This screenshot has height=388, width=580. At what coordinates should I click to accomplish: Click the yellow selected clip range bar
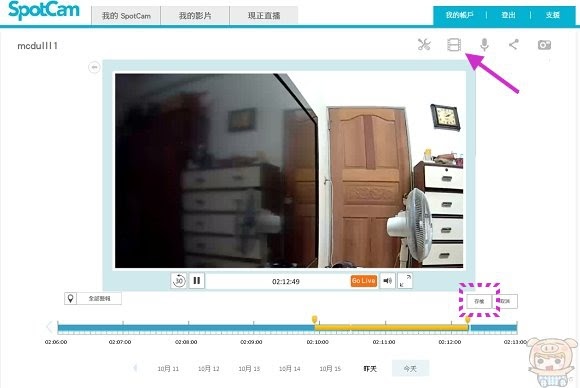tap(391, 327)
